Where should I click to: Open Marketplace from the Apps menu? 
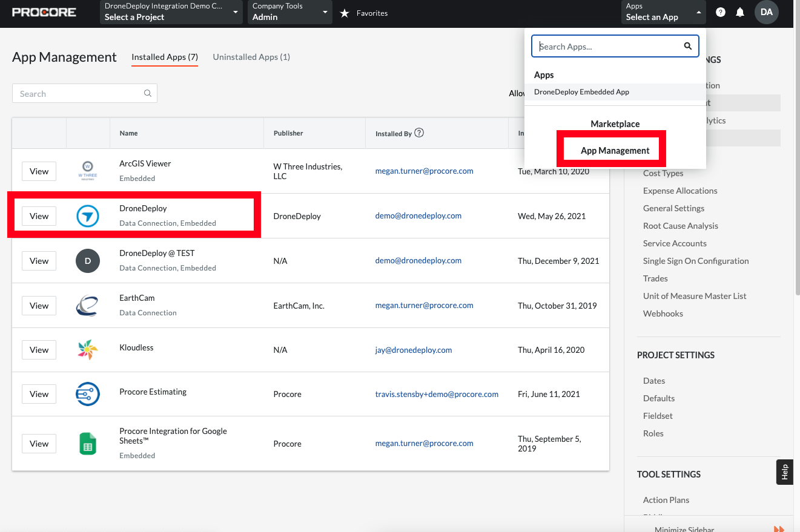point(615,123)
